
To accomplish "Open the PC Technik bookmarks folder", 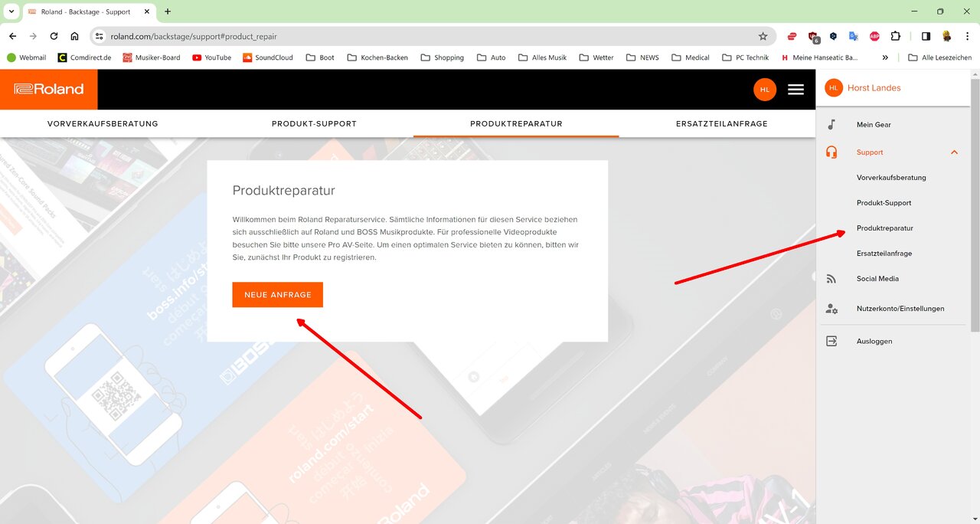I will 746,57.
